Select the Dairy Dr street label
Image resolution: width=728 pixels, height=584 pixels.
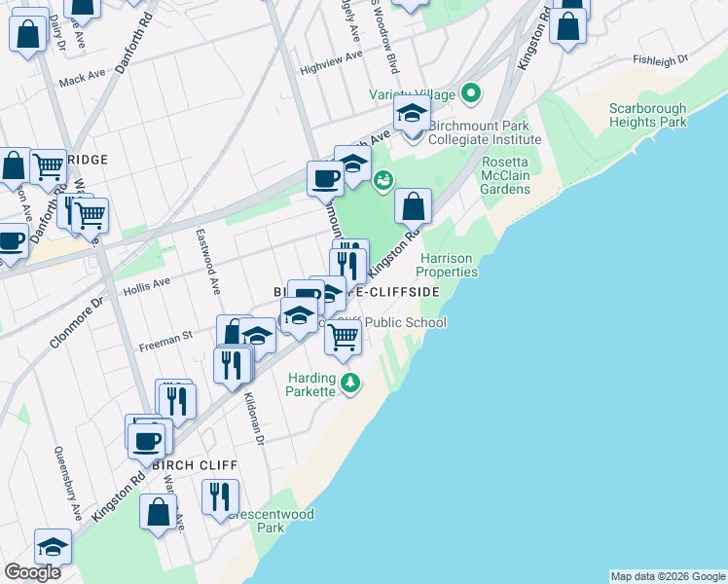click(57, 33)
